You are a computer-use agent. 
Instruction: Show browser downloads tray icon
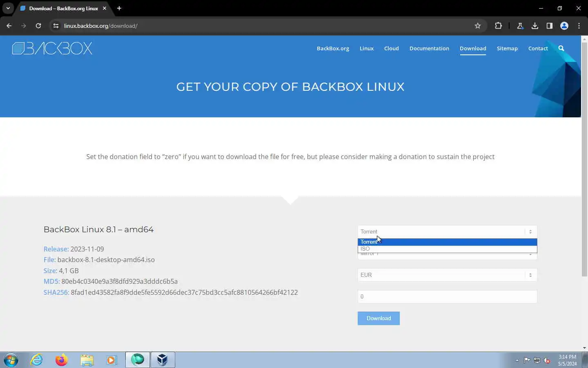(x=535, y=26)
